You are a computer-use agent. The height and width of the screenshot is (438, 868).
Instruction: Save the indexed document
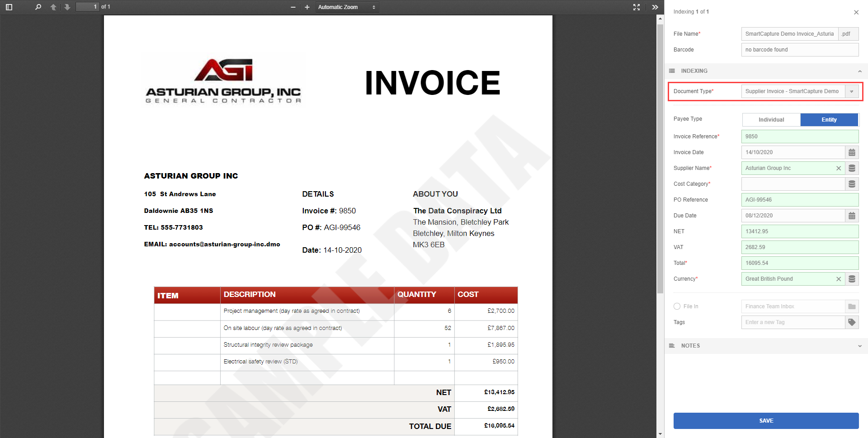click(766, 421)
